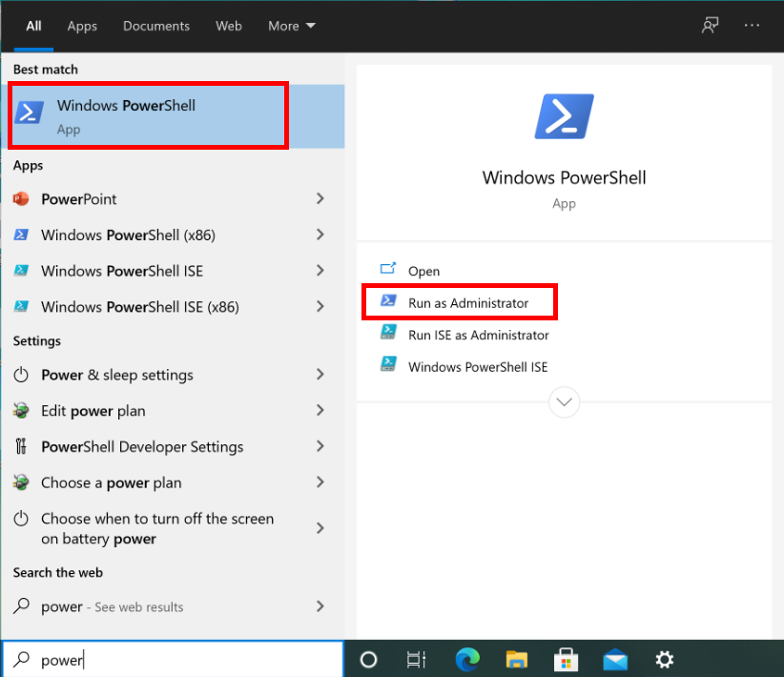Image resolution: width=784 pixels, height=677 pixels.
Task: Open Task View from the taskbar
Action: pyautogui.click(x=416, y=659)
